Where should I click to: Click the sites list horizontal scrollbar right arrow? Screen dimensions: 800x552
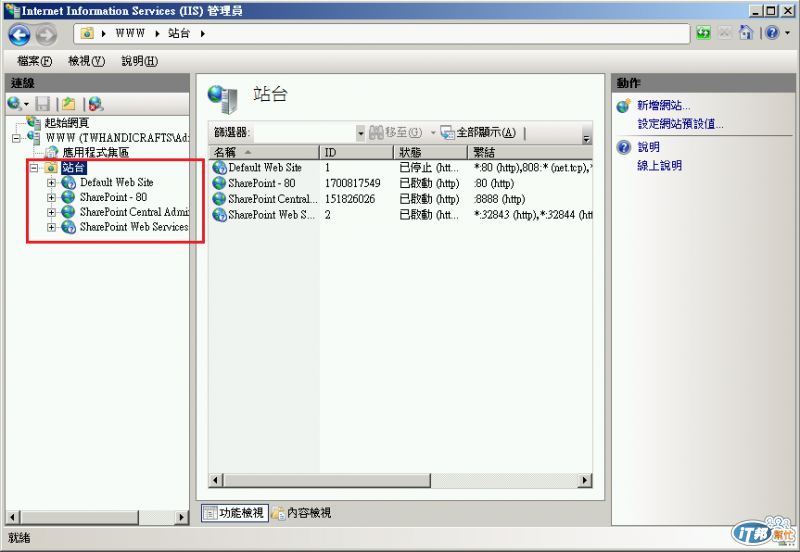[x=585, y=480]
